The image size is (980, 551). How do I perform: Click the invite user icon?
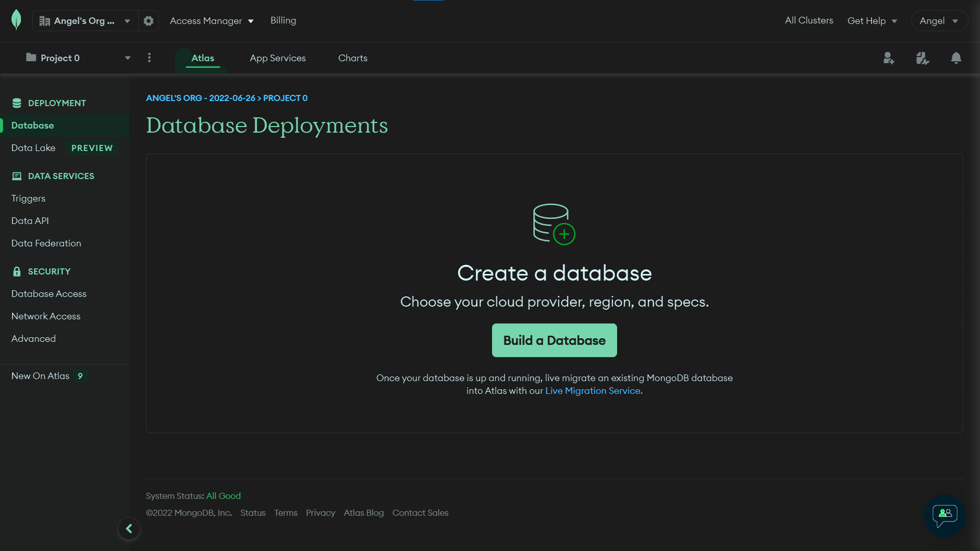tap(889, 58)
